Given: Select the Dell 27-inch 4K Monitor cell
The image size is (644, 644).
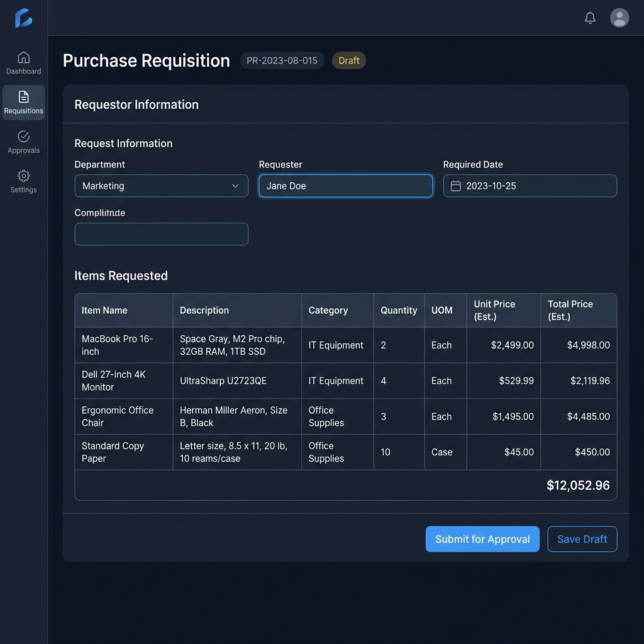Looking at the screenshot, I should click(x=124, y=380).
